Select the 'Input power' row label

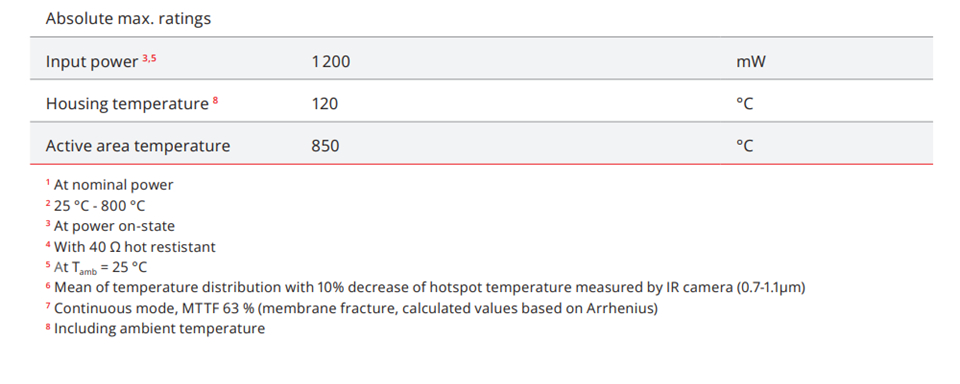click(92, 62)
